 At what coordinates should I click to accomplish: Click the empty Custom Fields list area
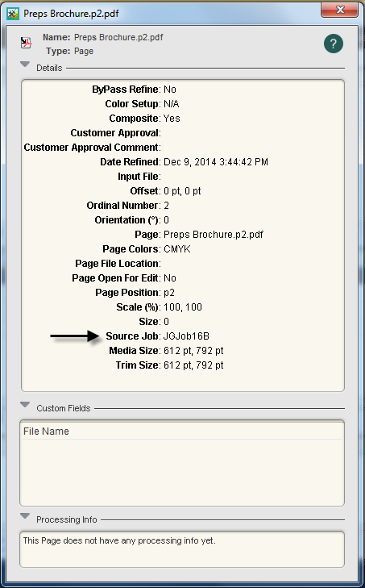182,472
